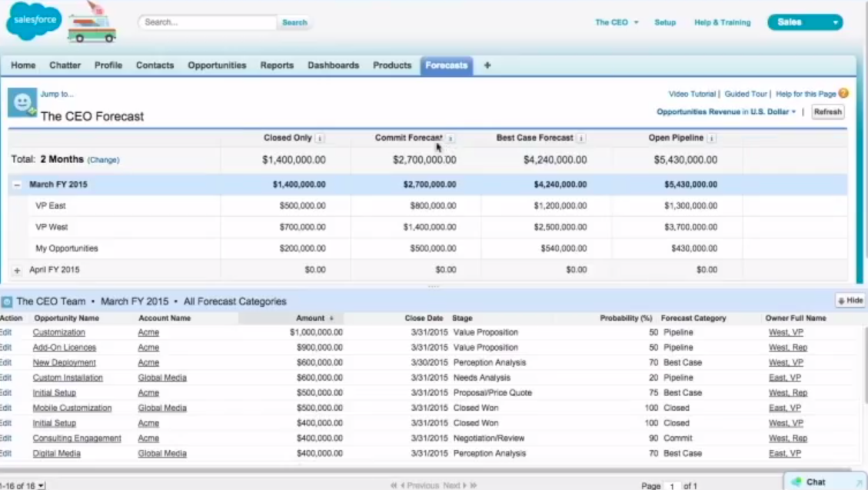Screen dimensions: 868x490
Task: Open Opportunities Revenue in U.S. Dollar dropdown
Action: [x=727, y=112]
